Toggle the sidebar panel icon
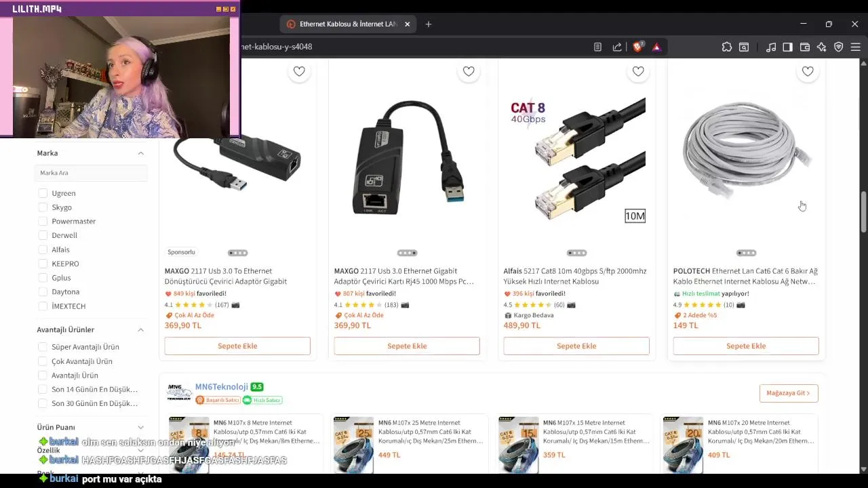 [x=787, y=47]
